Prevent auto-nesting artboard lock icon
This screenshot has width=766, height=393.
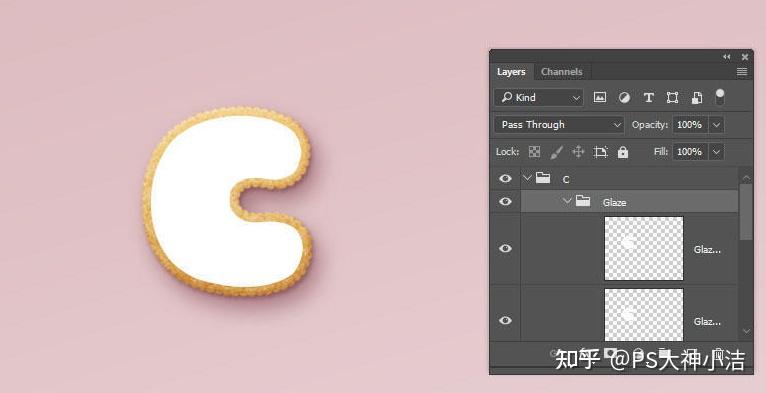click(600, 152)
